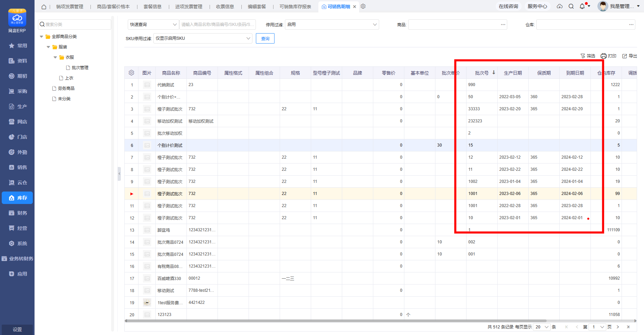Collapse the 衣服 tree node

[x=55, y=57]
